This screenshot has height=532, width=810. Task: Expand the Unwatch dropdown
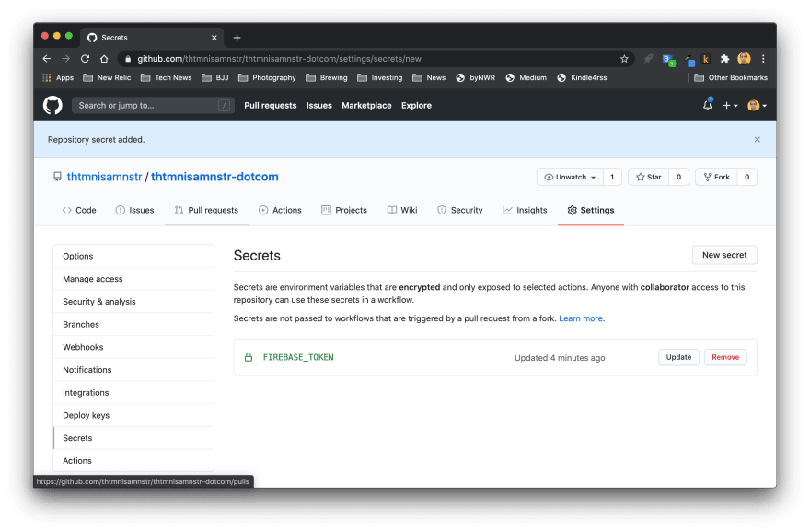tap(571, 177)
